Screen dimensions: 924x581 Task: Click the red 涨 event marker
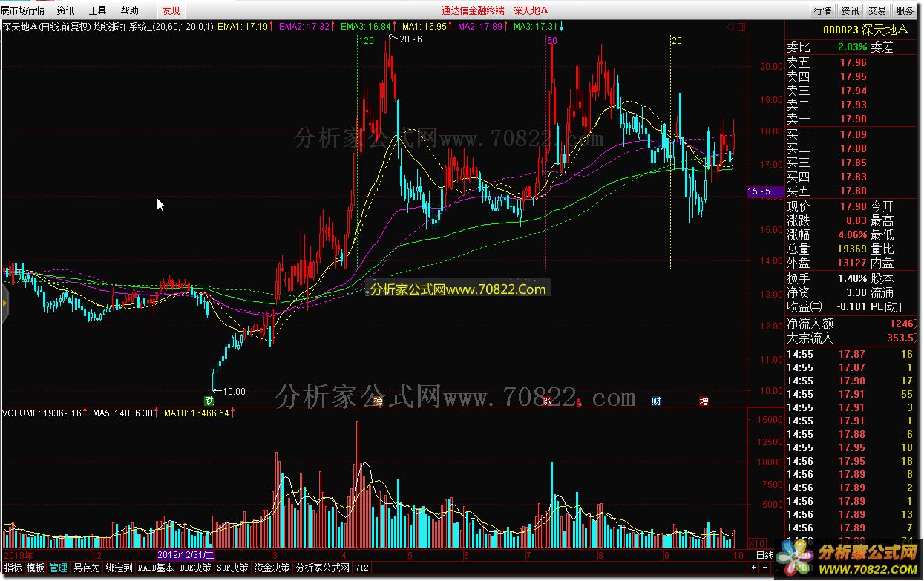(547, 401)
